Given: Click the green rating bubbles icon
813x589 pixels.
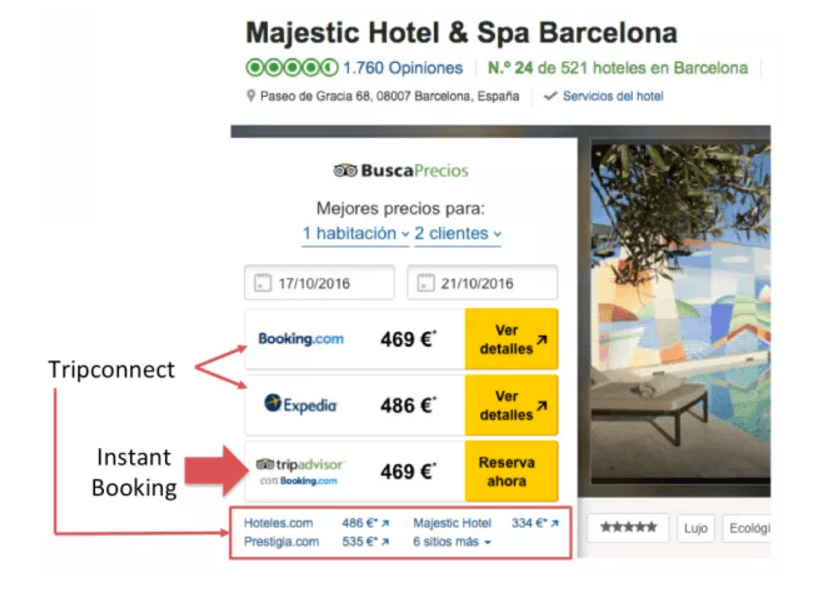Looking at the screenshot, I should (x=291, y=68).
